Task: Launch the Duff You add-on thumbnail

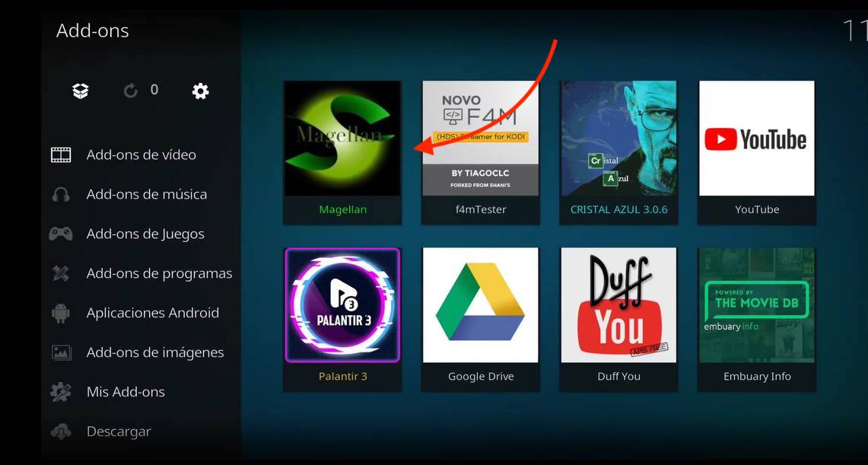Action: point(619,305)
